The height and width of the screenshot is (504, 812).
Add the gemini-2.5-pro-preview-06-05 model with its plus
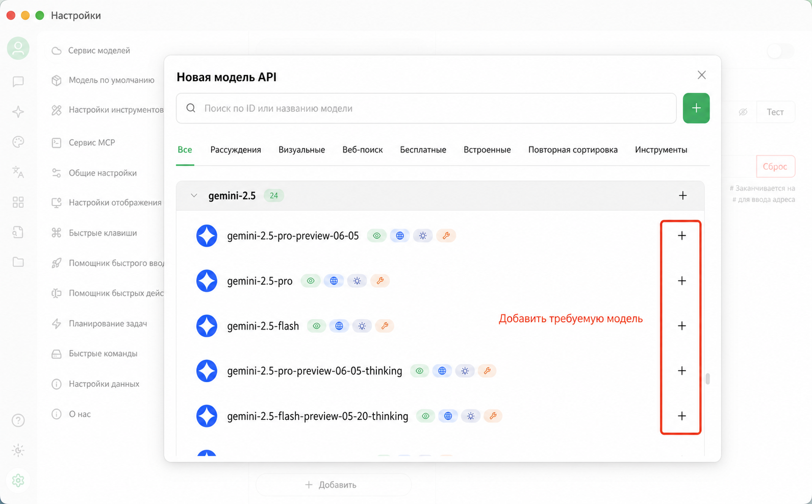682,236
